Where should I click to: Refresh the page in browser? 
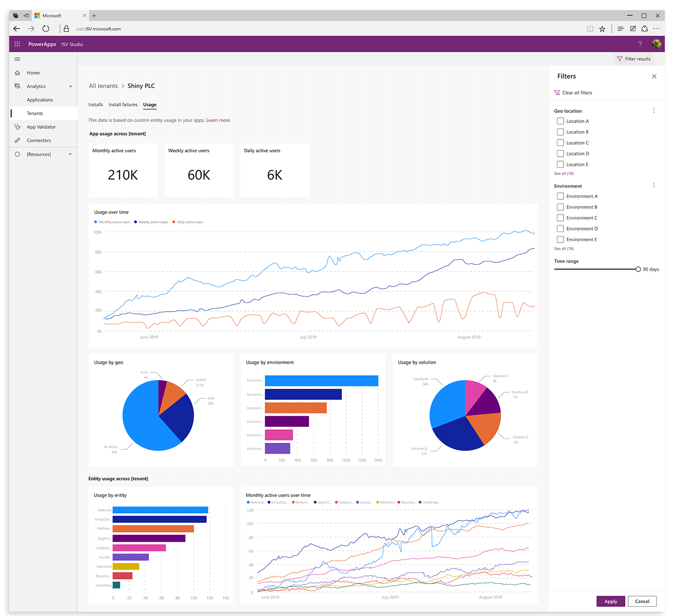coord(46,29)
